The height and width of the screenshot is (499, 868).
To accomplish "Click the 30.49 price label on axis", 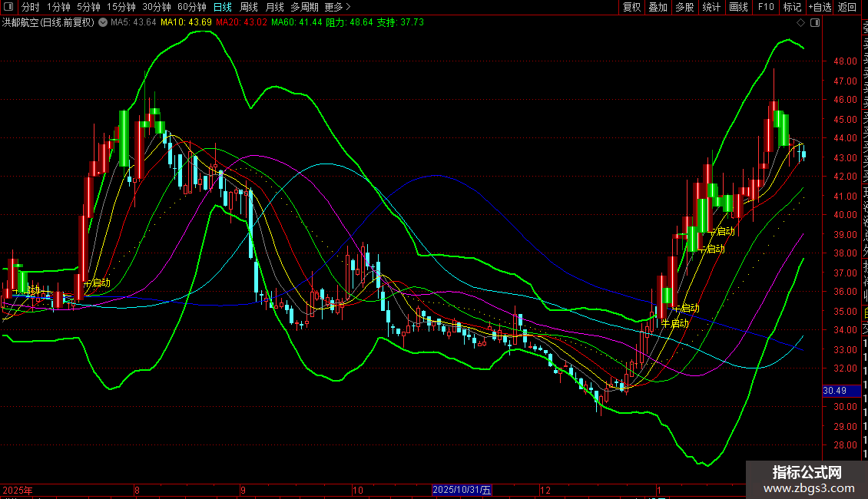I will (835, 391).
